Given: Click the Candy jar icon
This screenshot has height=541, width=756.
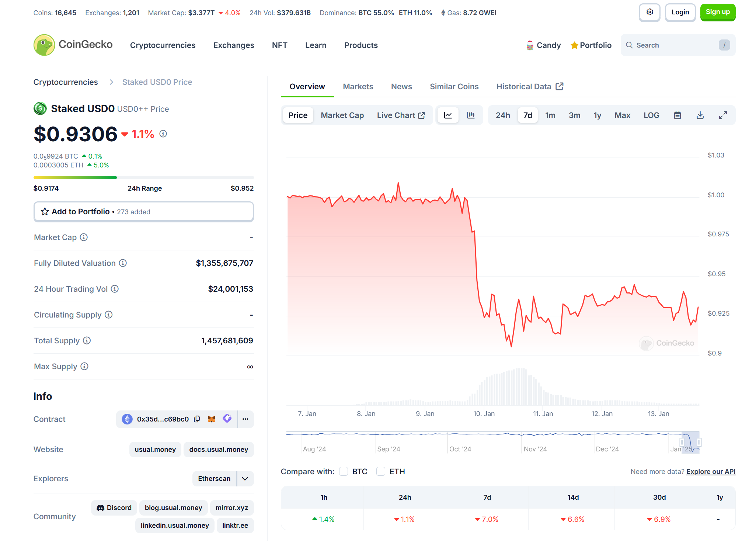Looking at the screenshot, I should [530, 45].
